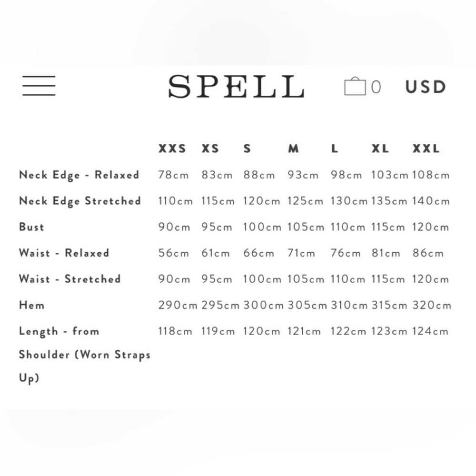Viewport: 476px width, 476px height.
Task: Click the Neck Edge Stretched row label
Action: [x=80, y=201]
